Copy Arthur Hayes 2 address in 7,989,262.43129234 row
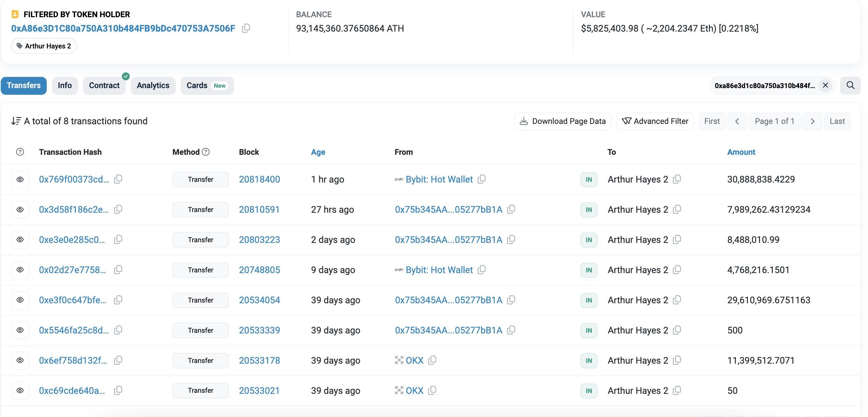 (x=677, y=209)
